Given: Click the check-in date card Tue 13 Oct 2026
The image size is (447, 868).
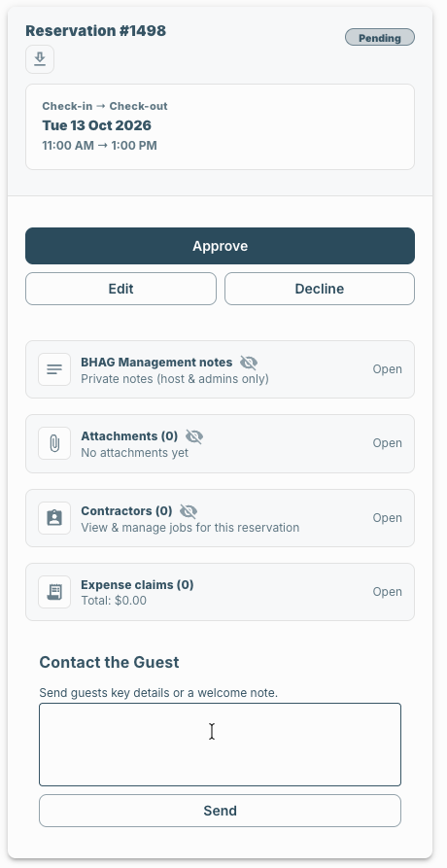Looking at the screenshot, I should click(220, 126).
